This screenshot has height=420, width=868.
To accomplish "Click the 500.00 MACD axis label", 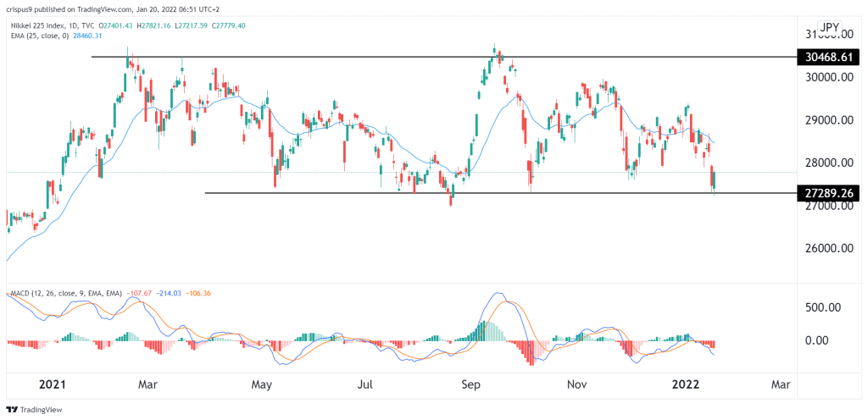I will [824, 307].
